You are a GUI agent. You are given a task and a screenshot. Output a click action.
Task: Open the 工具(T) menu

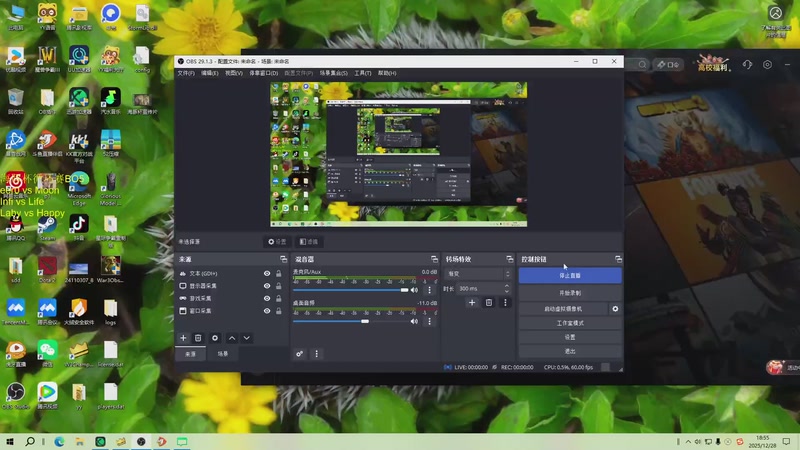pos(362,73)
